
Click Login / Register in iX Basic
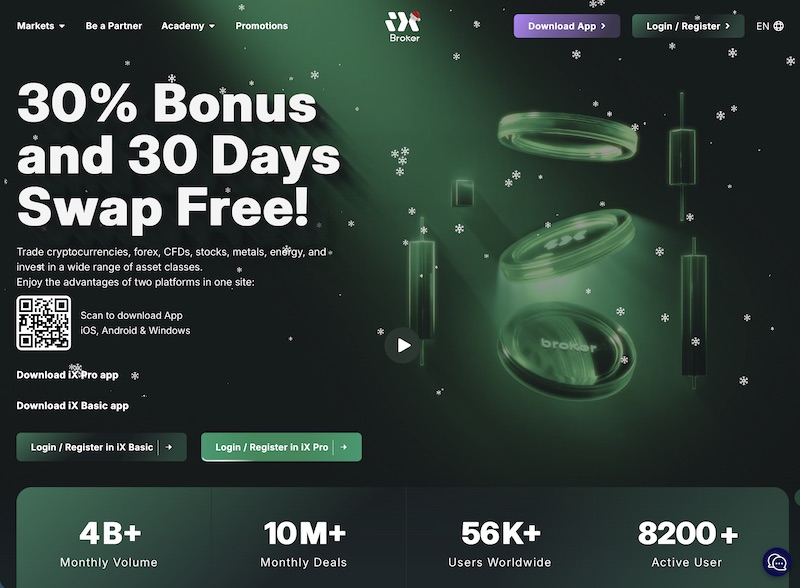(102, 447)
